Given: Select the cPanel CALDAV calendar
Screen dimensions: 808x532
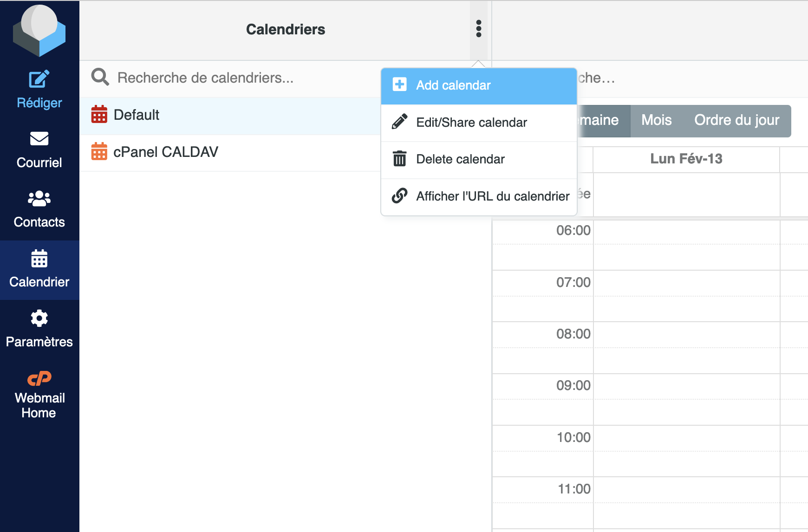Looking at the screenshot, I should coord(230,152).
